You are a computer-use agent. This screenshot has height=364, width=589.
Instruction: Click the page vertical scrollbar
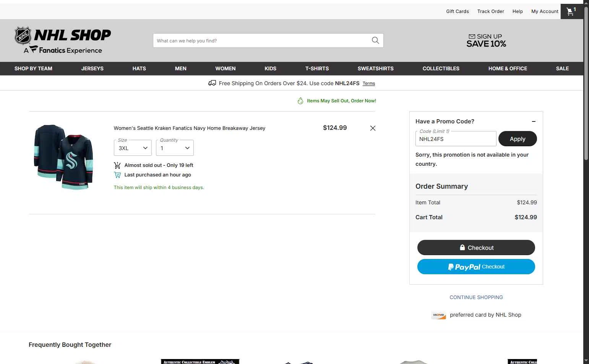tap(586, 83)
